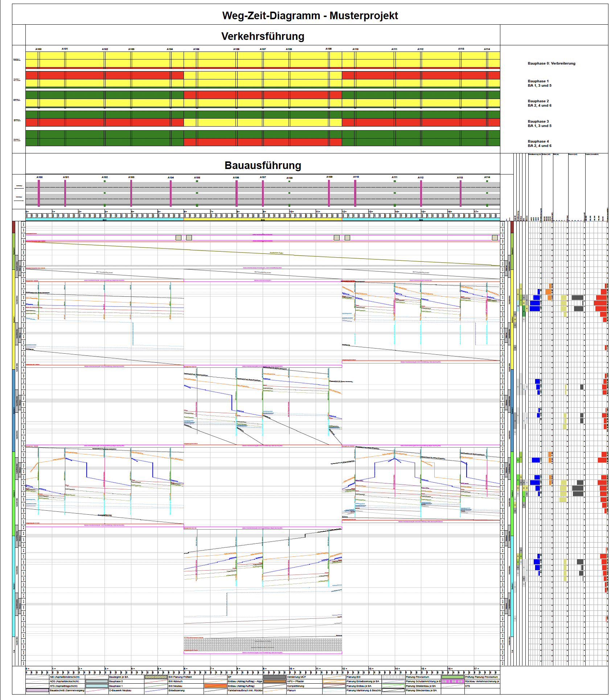Screen dimensions: 611x700
Task: Click the BW Abbruch legend entry
Action: (x=176, y=682)
